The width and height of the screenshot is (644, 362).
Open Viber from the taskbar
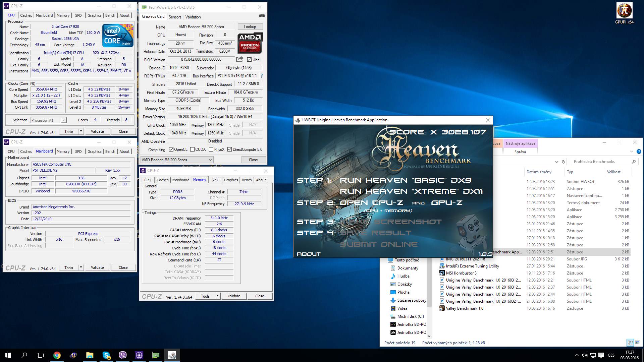(123, 355)
